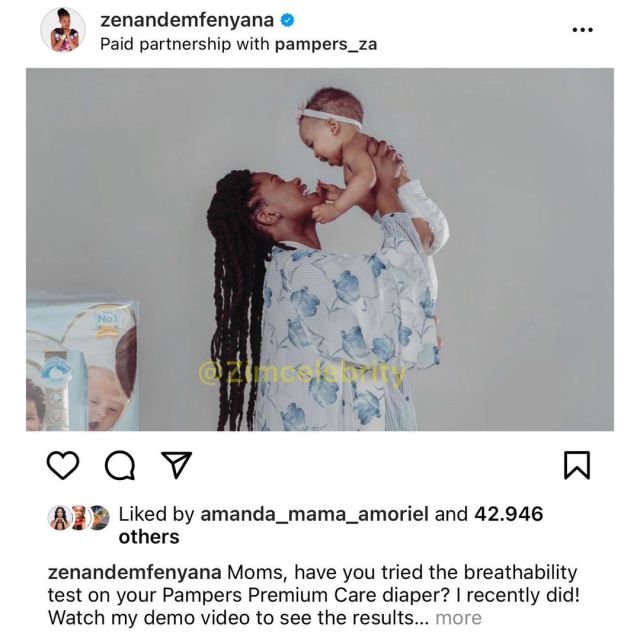
Task: Open zenandemfenyana's profile picture
Action: click(x=63, y=30)
